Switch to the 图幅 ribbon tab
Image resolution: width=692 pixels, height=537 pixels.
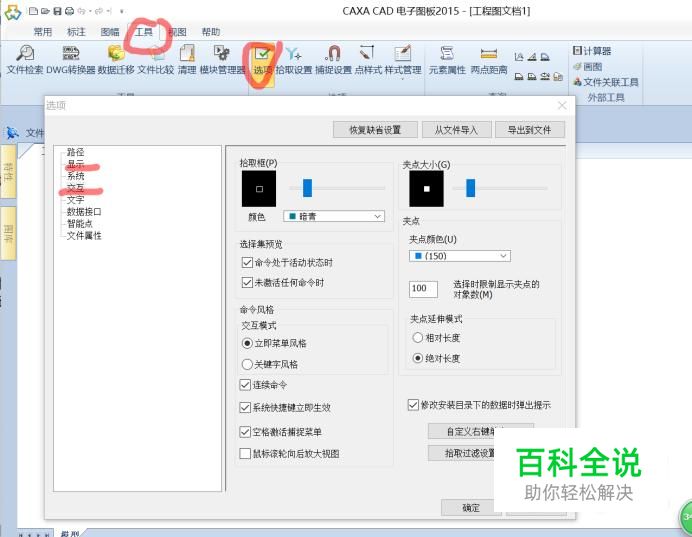coord(110,32)
